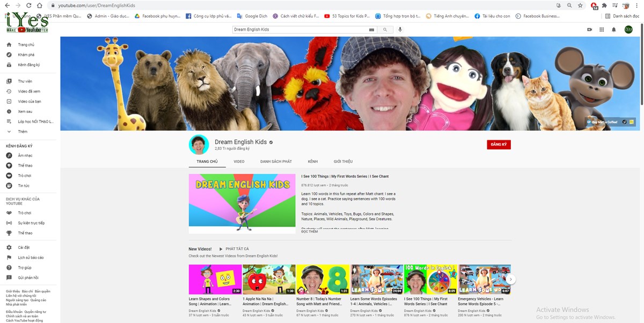Click PHÁT TẤT CẢ to play all
Image resolution: width=644 pixels, height=323 pixels.
pyautogui.click(x=234, y=249)
